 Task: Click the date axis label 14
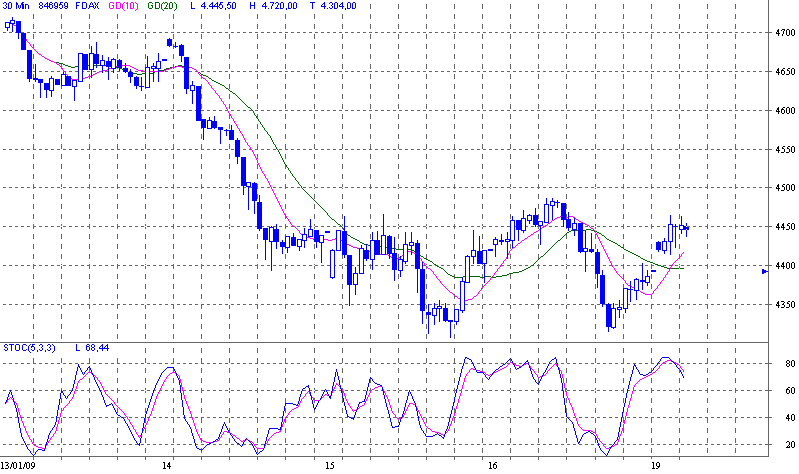[x=167, y=466]
